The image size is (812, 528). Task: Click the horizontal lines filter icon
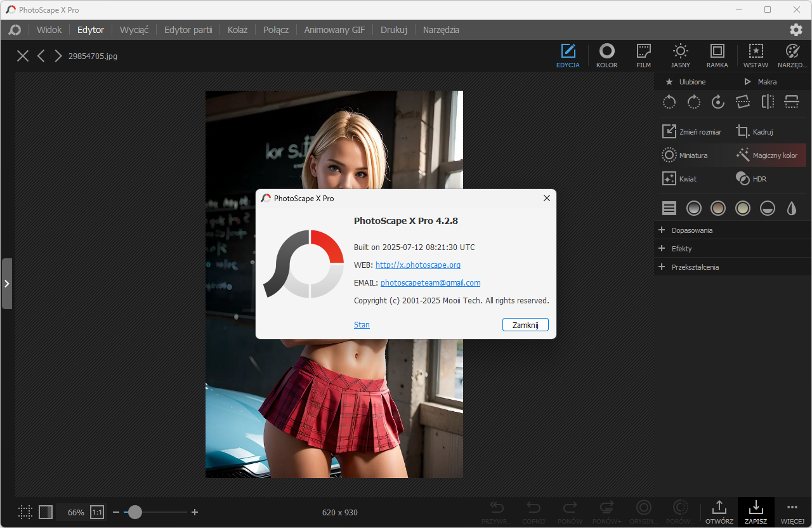(669, 208)
